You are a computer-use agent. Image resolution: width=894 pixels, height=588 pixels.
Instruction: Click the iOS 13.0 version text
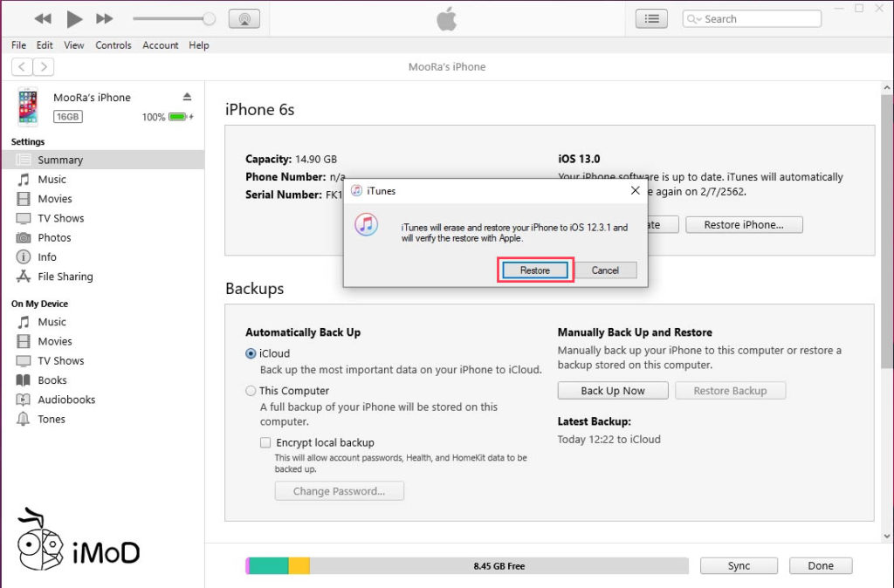[579, 159]
